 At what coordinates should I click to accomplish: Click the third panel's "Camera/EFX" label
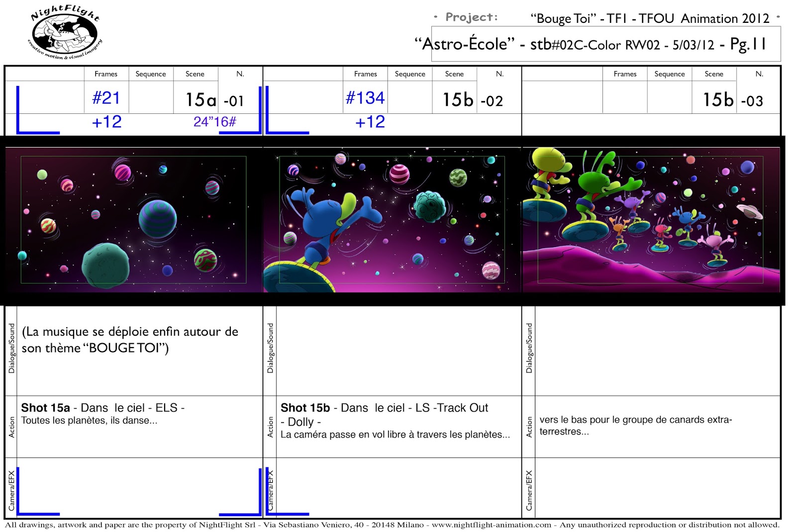[x=529, y=490]
